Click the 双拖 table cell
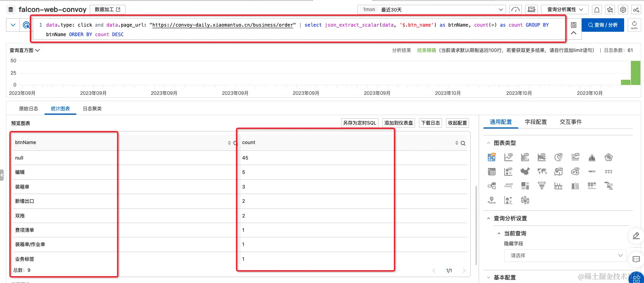The image size is (644, 283). 20,216
